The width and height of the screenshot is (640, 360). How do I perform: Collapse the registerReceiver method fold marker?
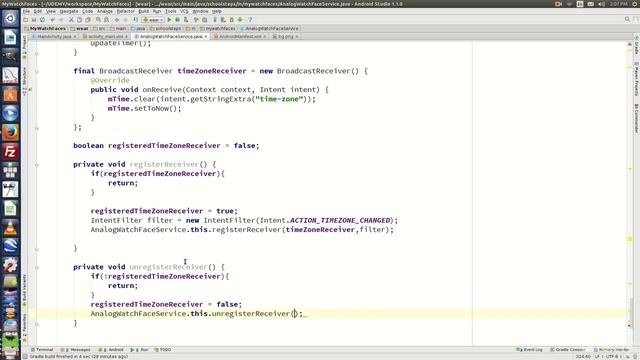[x=37, y=165]
